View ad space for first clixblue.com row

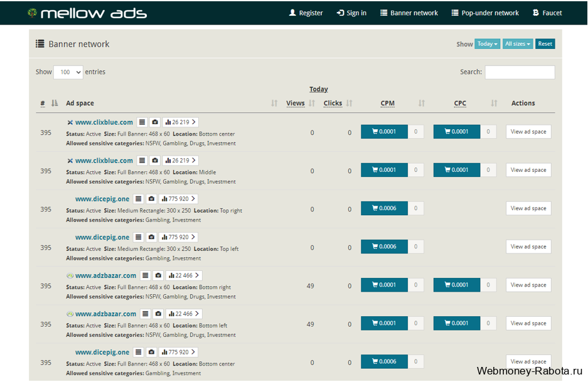pos(528,132)
